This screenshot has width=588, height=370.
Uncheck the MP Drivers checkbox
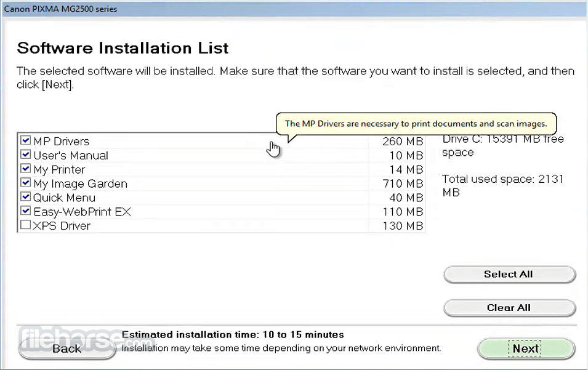(25, 140)
